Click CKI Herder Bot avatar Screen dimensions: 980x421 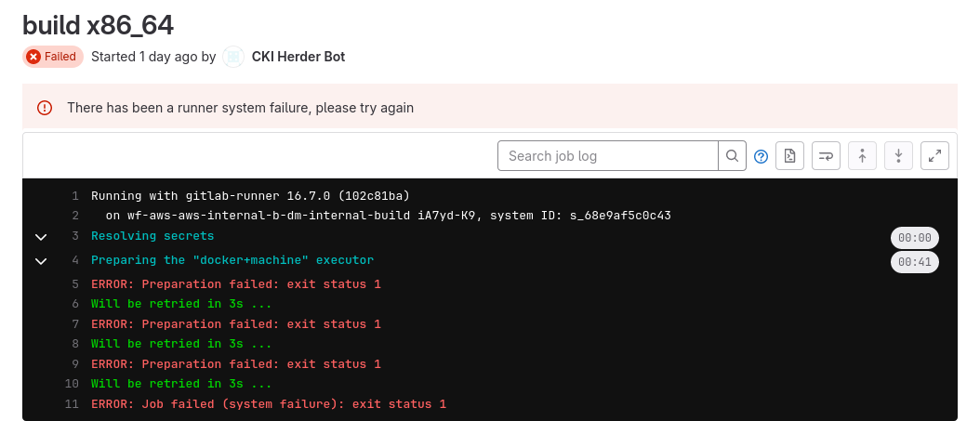click(x=233, y=57)
